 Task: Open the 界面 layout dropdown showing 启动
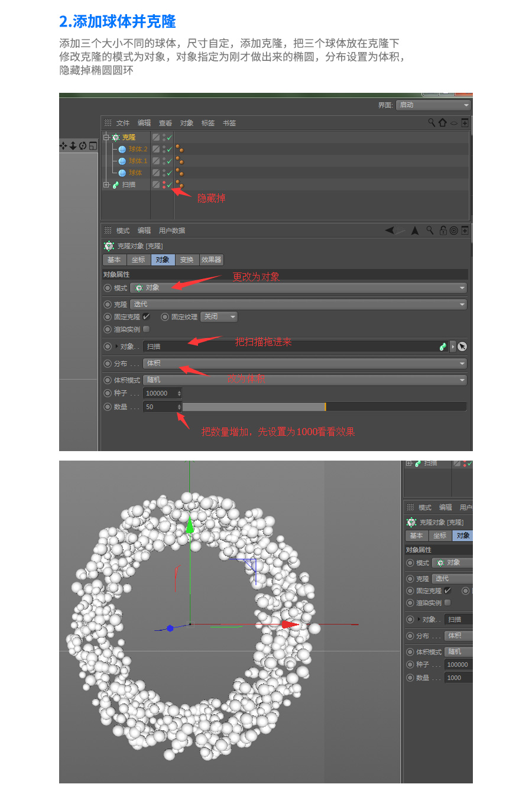[x=433, y=105]
